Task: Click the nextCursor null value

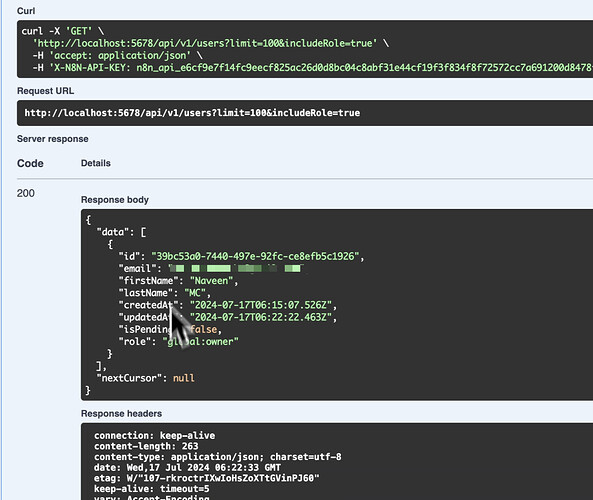Action: coord(184,378)
